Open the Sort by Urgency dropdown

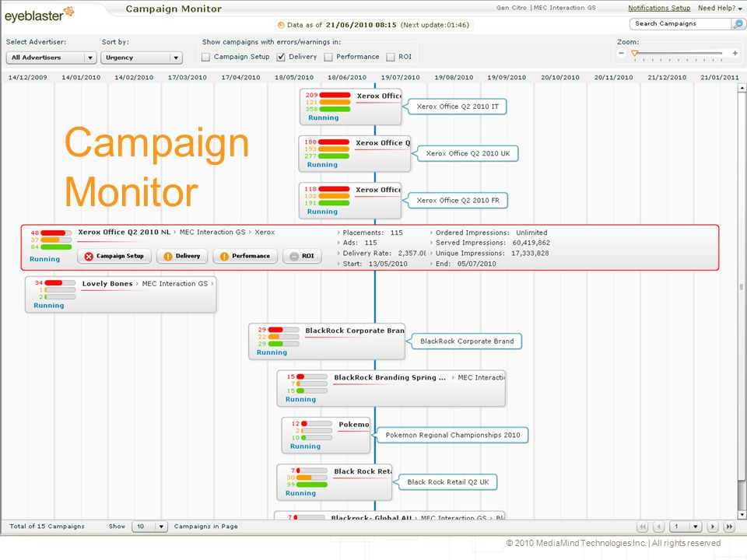pos(142,58)
